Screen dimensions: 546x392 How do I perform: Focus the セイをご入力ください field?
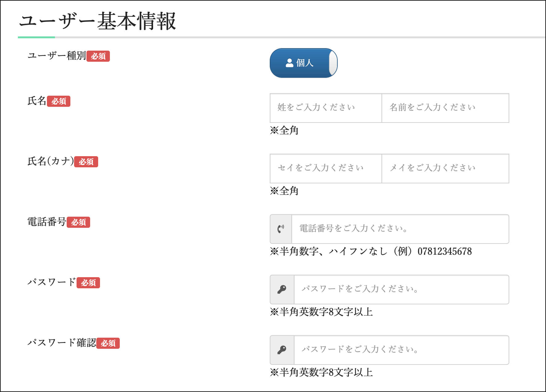326,169
